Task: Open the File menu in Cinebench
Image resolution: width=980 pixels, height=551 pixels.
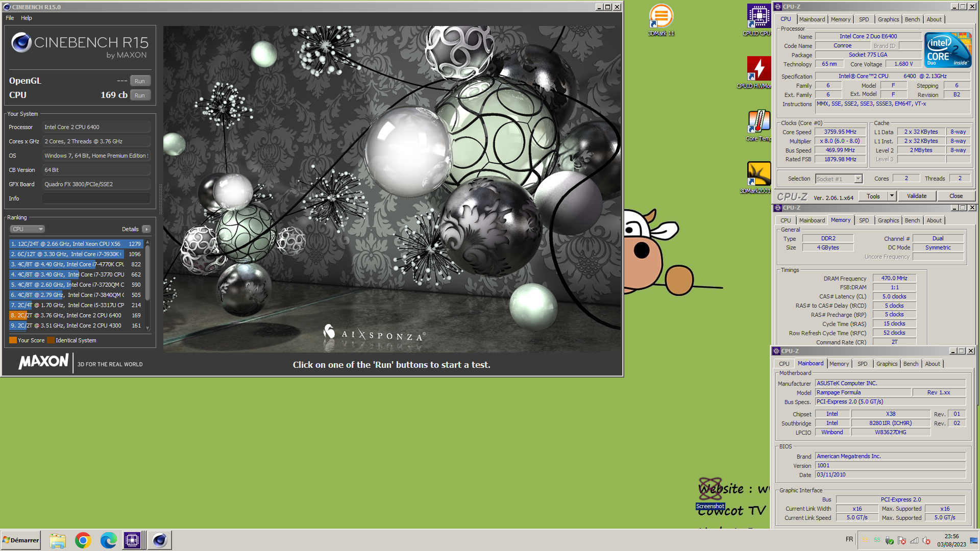Action: (x=10, y=18)
